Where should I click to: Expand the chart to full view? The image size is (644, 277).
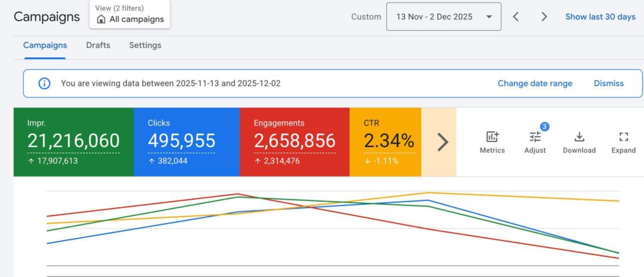623,143
